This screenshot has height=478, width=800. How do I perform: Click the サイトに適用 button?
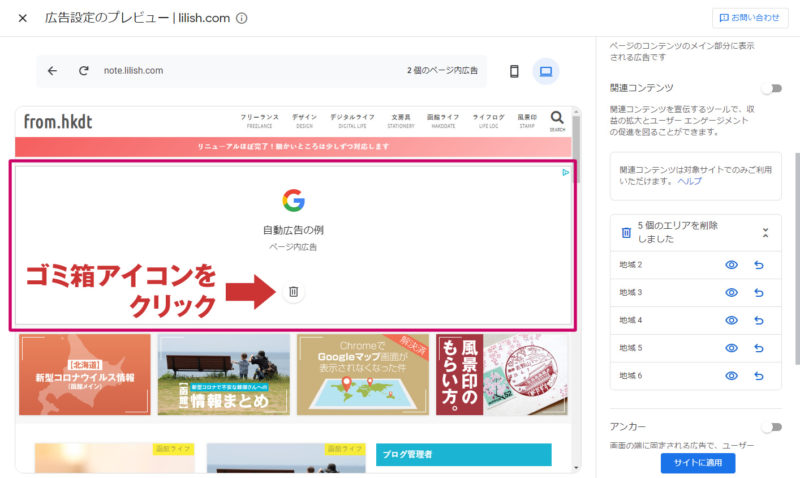point(698,463)
